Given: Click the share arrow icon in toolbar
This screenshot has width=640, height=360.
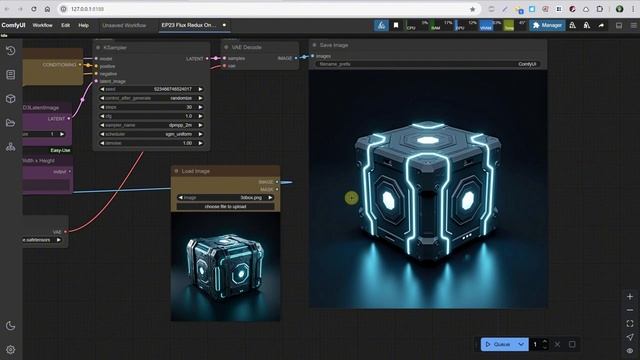Looking at the screenshot, I should (601, 25).
